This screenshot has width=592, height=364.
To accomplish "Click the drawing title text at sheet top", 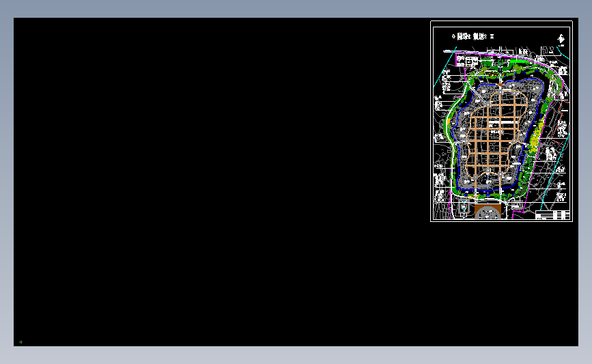I will (473, 37).
